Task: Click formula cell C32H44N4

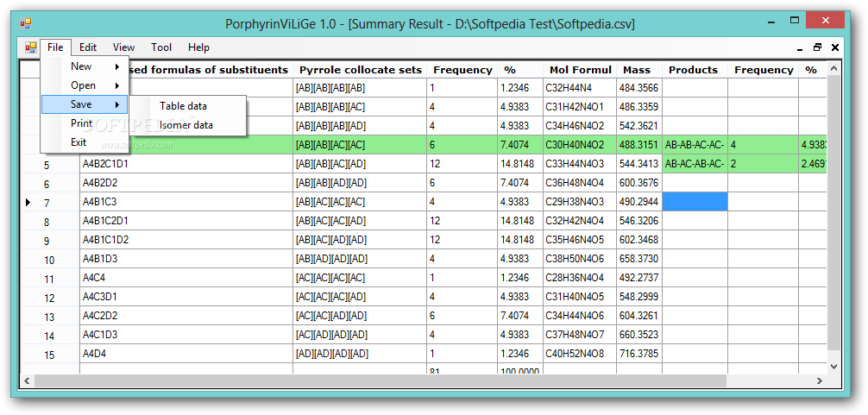Action: [x=580, y=88]
